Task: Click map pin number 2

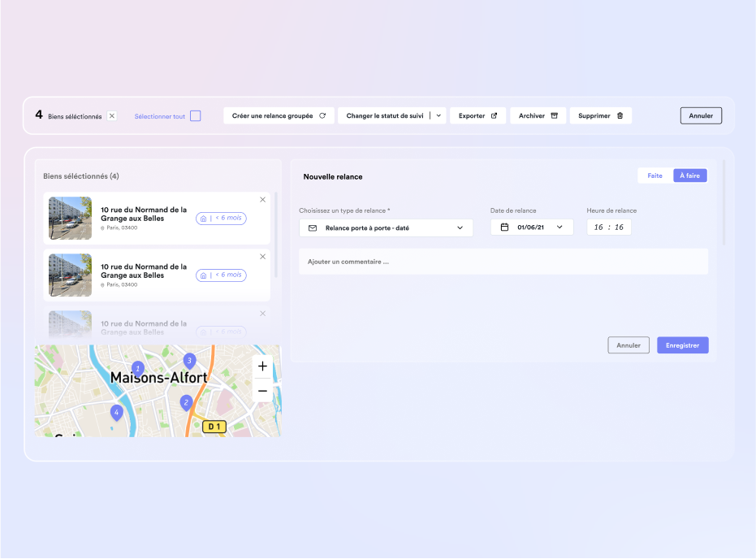Action: tap(187, 403)
